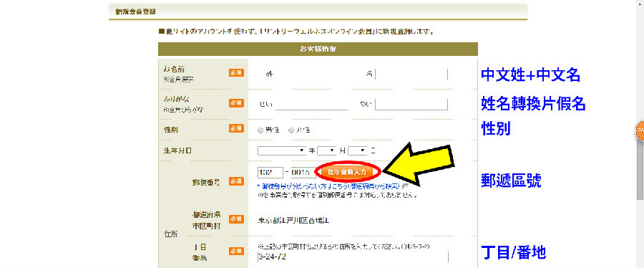The height and width of the screenshot is (268, 644).
Task: Click the second postal code field with 0015
Action: click(x=303, y=172)
